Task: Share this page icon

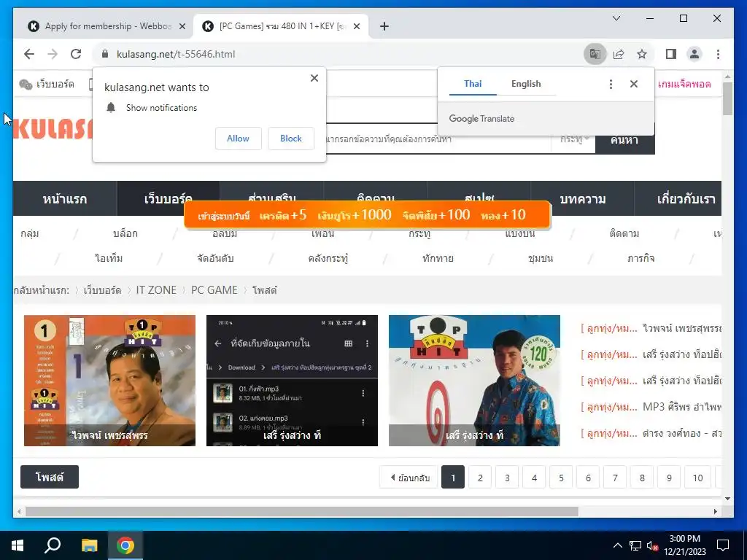Action: 619,54
